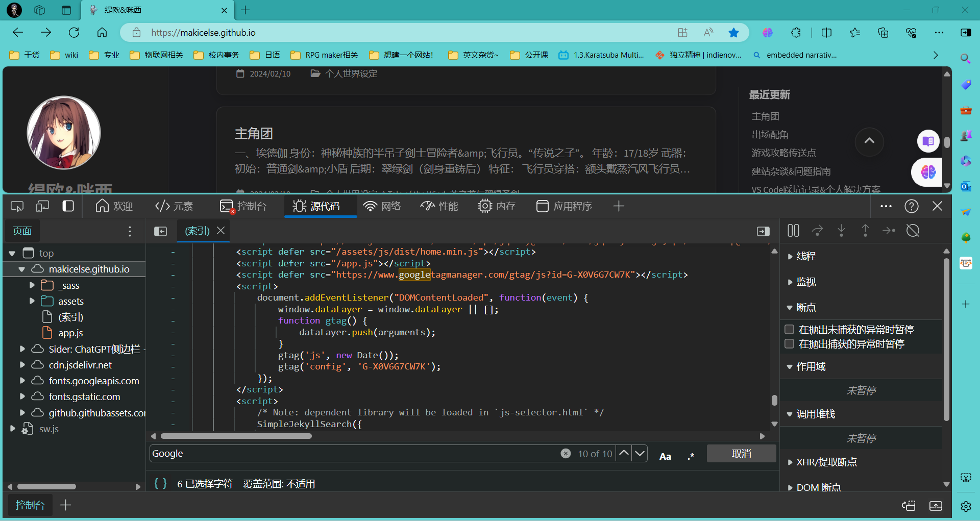
Task: Open 游戏攻略传送点 recent update link
Action: [783, 153]
